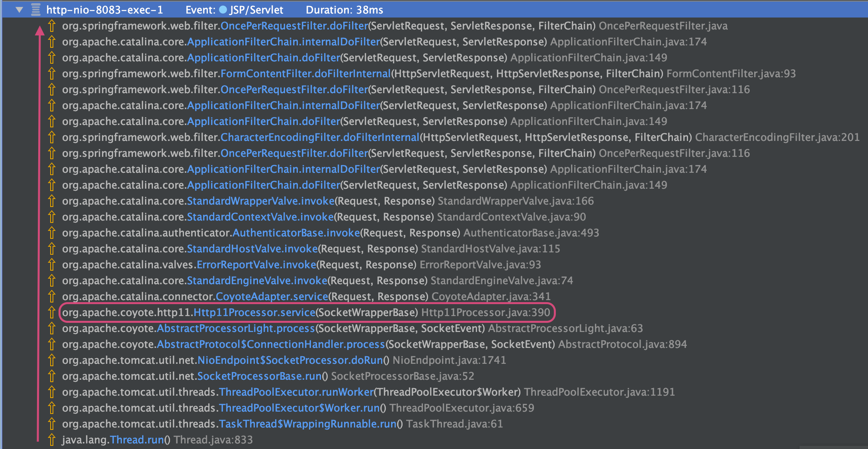
Task: Click arrow icon beside StandardWrapperValve.invoke frame
Action: coord(51,201)
